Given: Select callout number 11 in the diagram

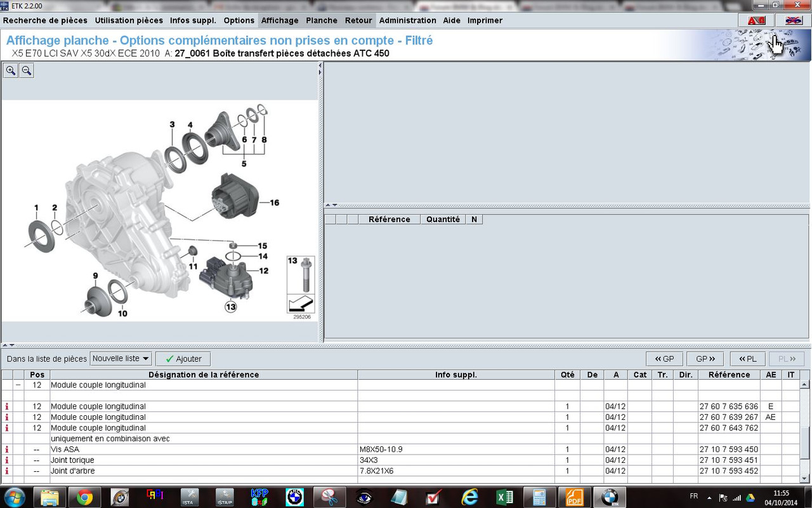Looking at the screenshot, I should point(193,266).
